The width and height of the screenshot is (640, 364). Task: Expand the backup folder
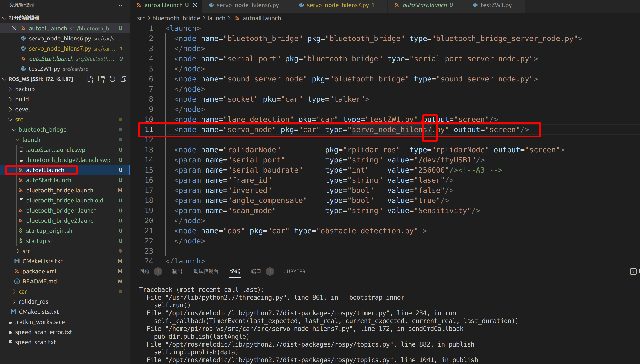[25, 89]
